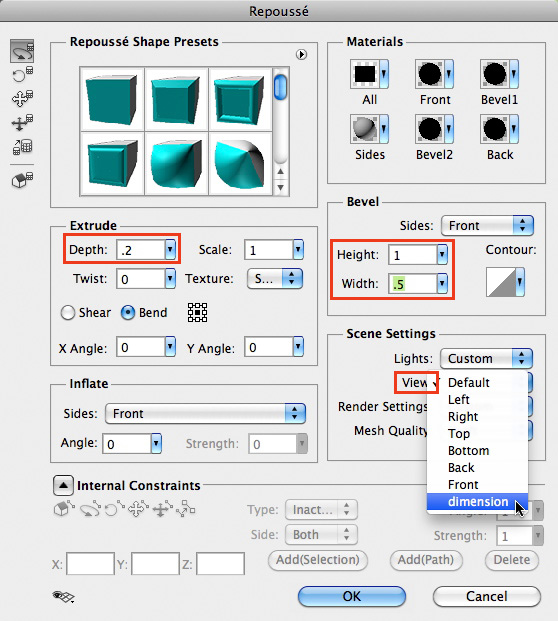Open the Back material picker
Image resolution: width=558 pixels, height=621 pixels.
coord(499,129)
